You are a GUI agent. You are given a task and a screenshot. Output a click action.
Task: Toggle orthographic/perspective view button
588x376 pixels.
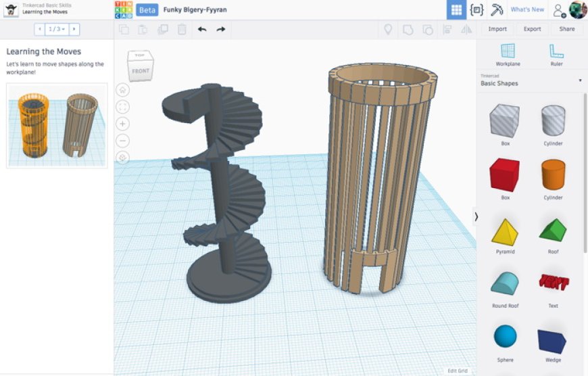point(122,158)
